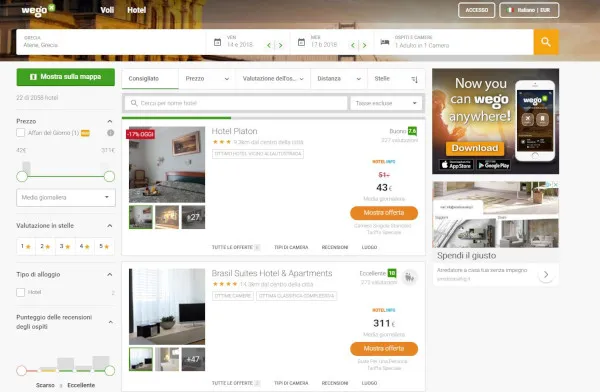
Task: Click the family-friendly icon on Brasil Suites
Action: coord(410,276)
